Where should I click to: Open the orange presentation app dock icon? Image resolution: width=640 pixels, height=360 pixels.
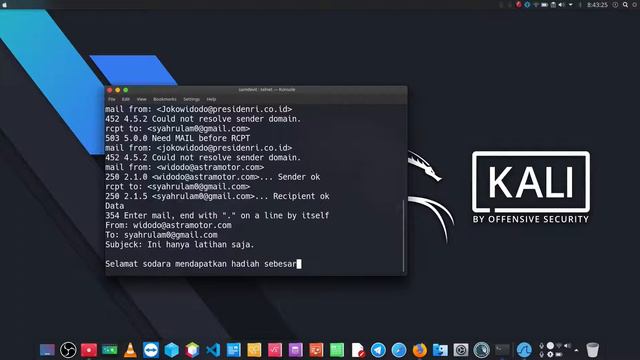click(316, 350)
